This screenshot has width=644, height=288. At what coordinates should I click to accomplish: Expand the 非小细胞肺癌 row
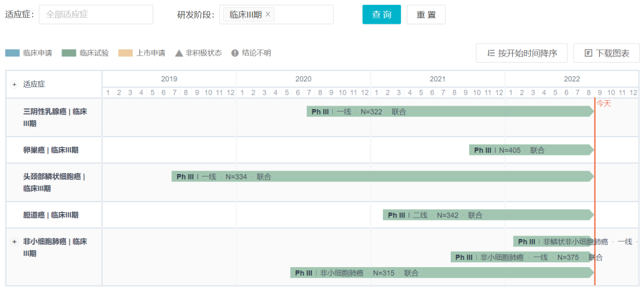14,241
